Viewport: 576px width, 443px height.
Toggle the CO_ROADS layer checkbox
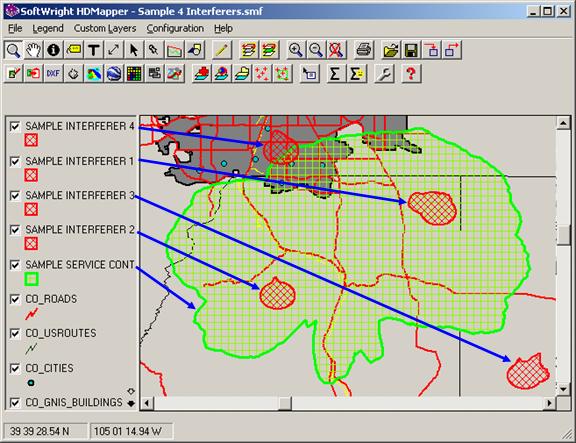[x=15, y=299]
